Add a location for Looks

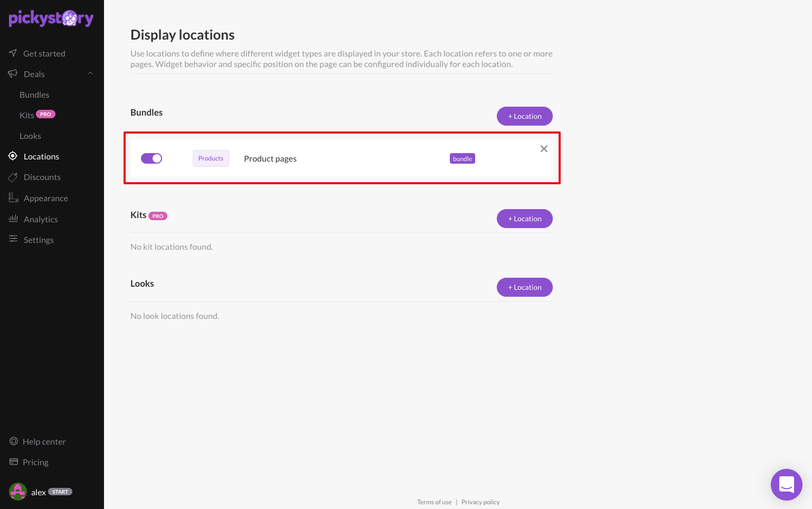(525, 287)
